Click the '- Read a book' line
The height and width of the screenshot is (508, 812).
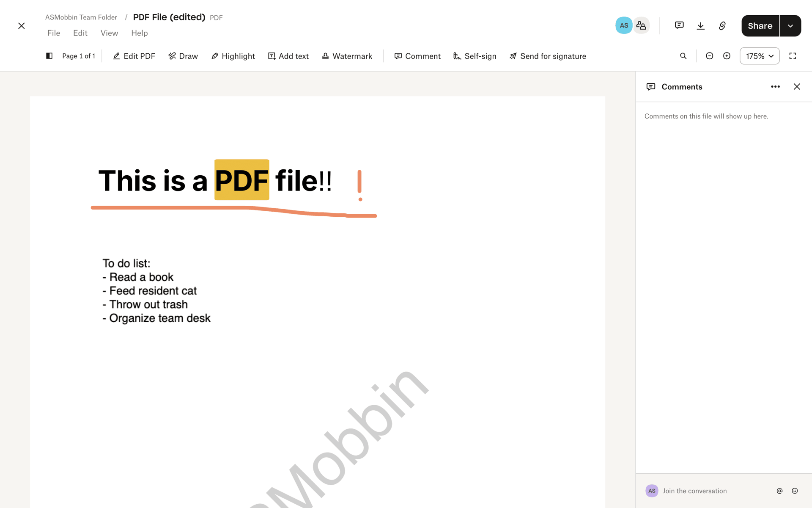tap(138, 277)
